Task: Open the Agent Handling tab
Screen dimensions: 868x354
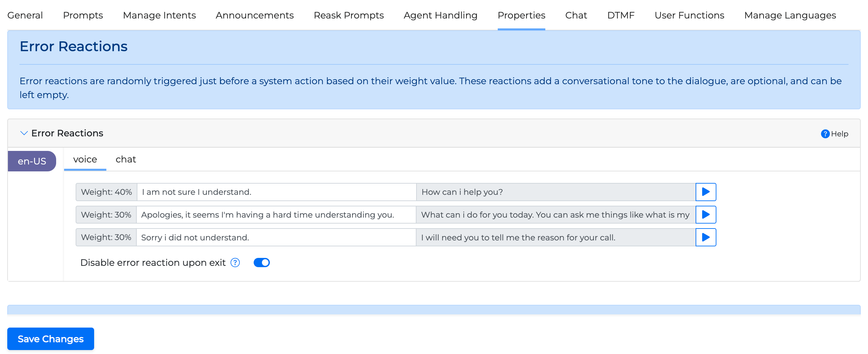Action: pyautogui.click(x=440, y=15)
